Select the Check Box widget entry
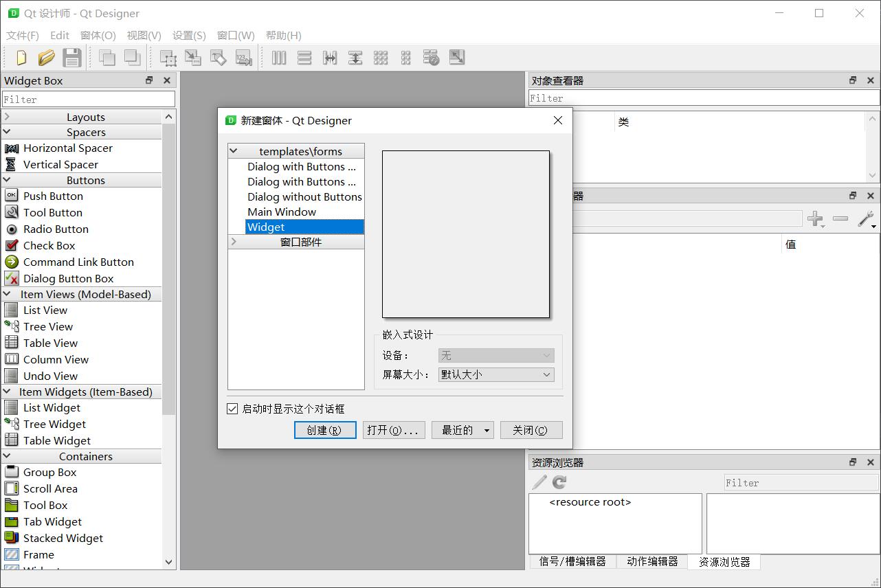Screen dimensions: 881x588 pyautogui.click(x=48, y=245)
